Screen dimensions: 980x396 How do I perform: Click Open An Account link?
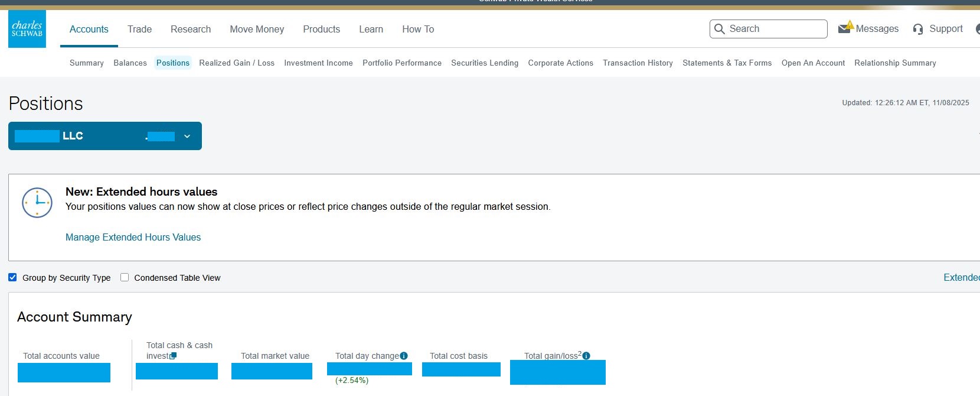tap(814, 63)
